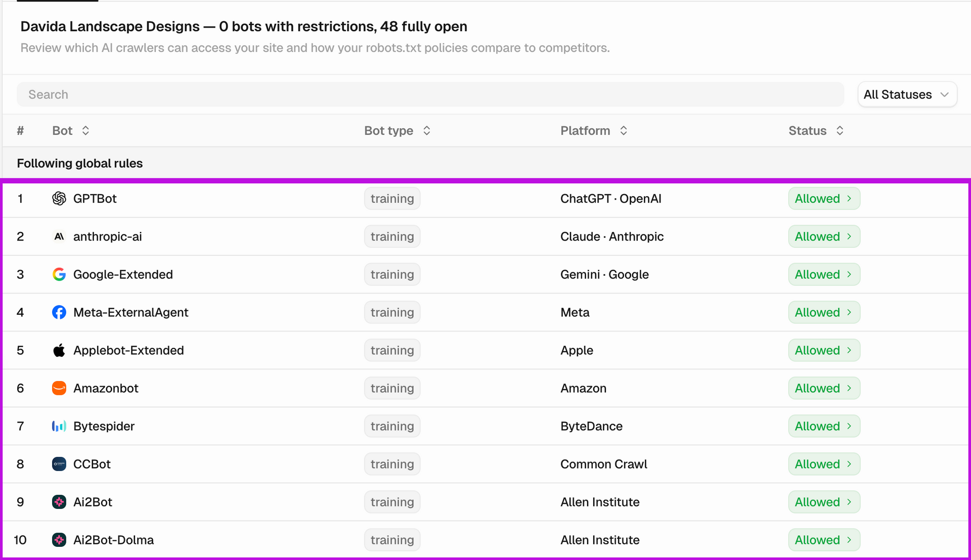Viewport: 971px width, 560px height.
Task: Click the row number column header
Action: 20,131
